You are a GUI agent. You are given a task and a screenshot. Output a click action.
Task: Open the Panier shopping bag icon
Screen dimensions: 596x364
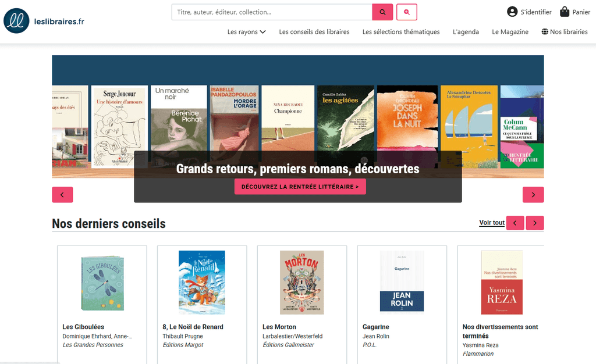[x=565, y=12]
